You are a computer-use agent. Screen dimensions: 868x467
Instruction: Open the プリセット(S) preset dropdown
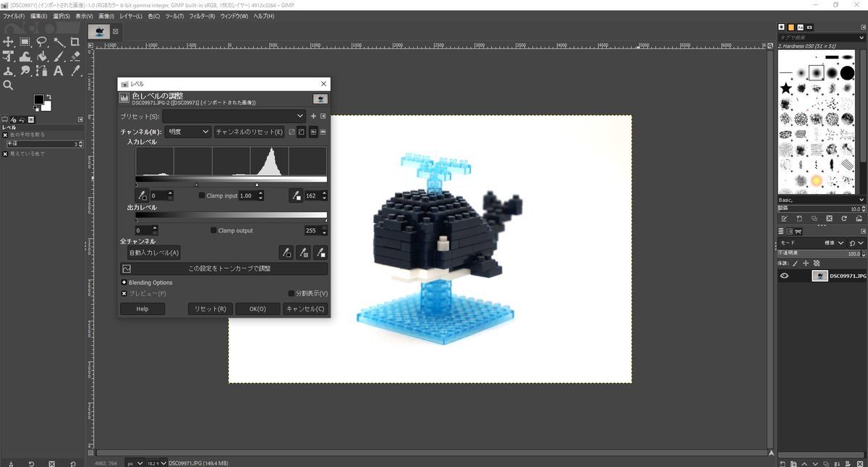click(234, 116)
